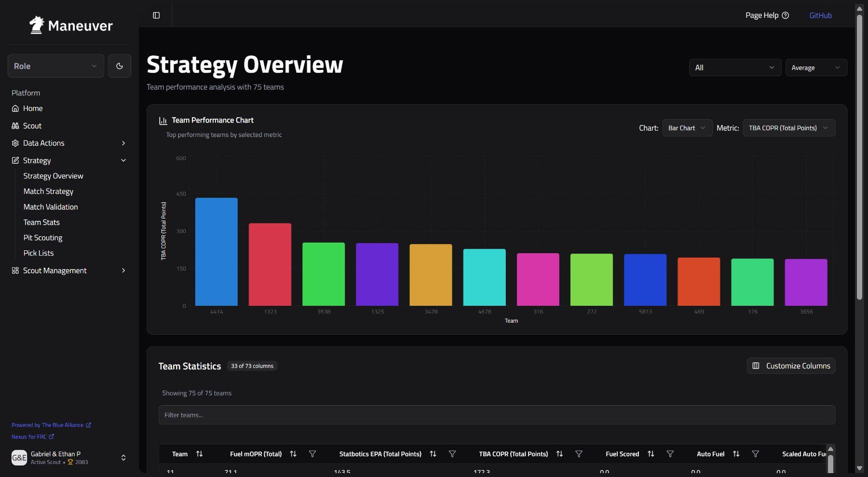Switch theme with the moon icon
This screenshot has width=868, height=477.
[x=120, y=66]
